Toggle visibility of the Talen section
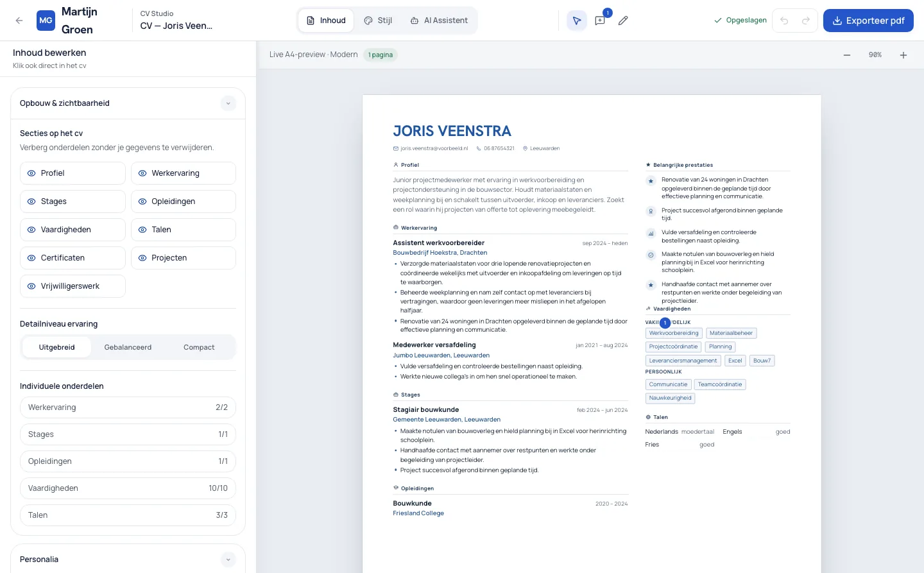The image size is (924, 573). pos(184,230)
